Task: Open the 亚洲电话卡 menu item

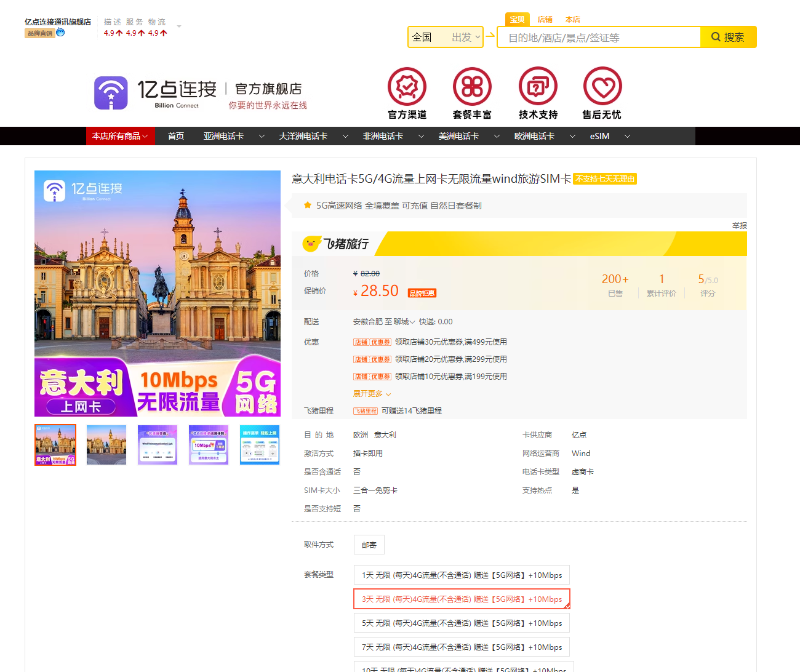Action: tap(223, 136)
